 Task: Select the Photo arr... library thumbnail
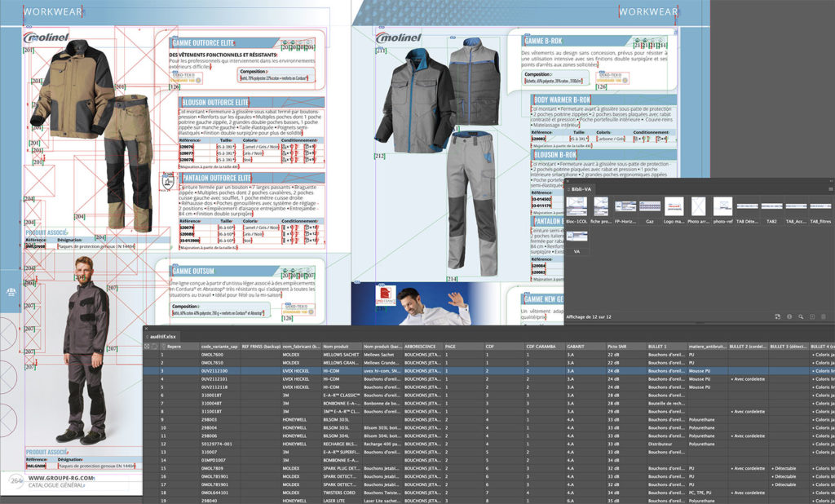[698, 206]
